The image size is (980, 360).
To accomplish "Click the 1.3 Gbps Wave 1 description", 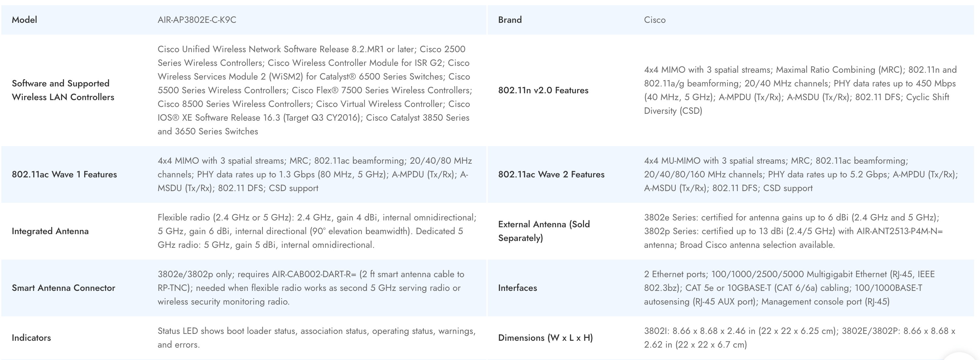I will (x=315, y=174).
